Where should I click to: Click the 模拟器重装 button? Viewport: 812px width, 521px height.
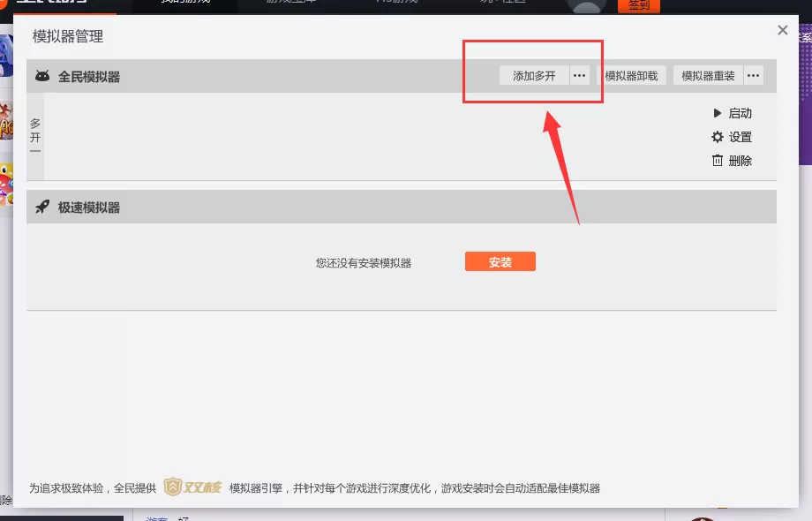point(708,76)
